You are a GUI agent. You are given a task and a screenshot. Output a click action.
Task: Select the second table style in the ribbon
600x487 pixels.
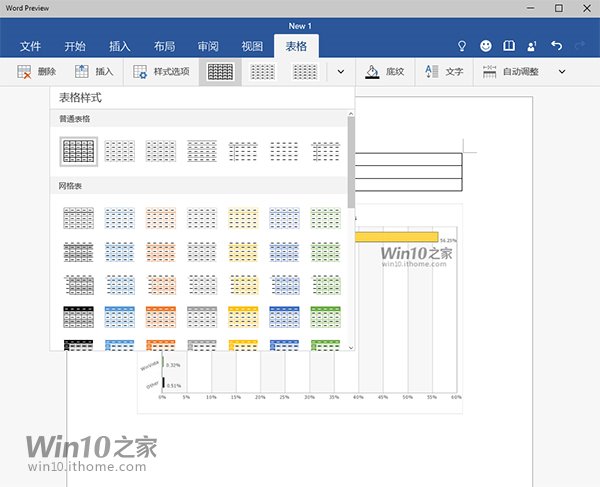coord(262,72)
